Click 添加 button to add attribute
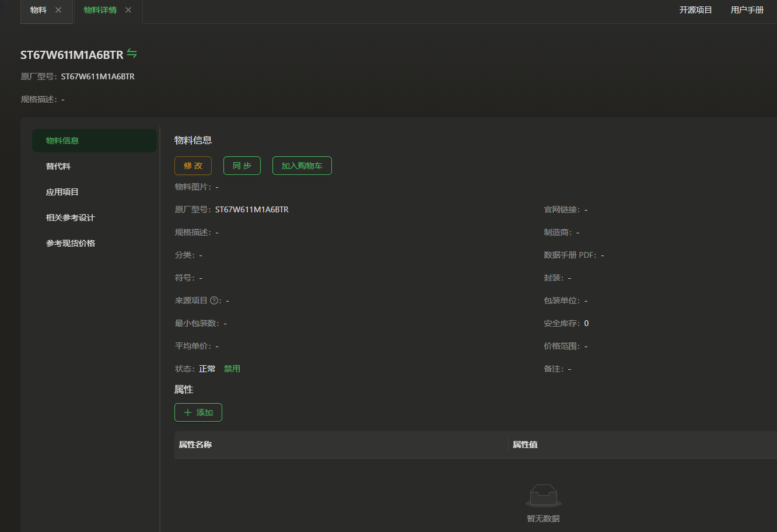This screenshot has height=532, width=777. [x=198, y=412]
